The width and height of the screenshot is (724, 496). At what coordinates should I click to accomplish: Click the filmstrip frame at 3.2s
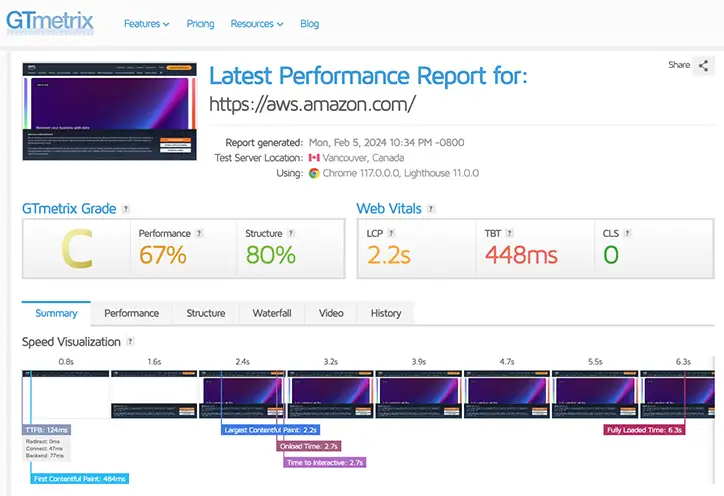point(331,394)
